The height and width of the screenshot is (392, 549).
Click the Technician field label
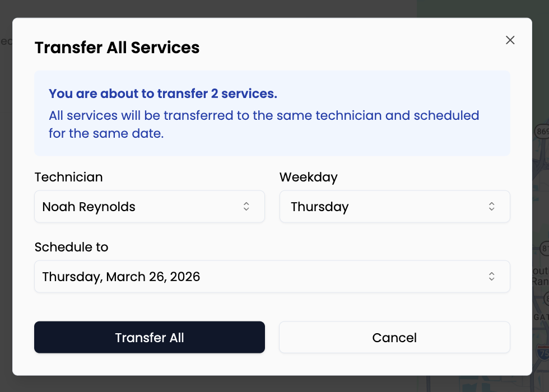68,177
